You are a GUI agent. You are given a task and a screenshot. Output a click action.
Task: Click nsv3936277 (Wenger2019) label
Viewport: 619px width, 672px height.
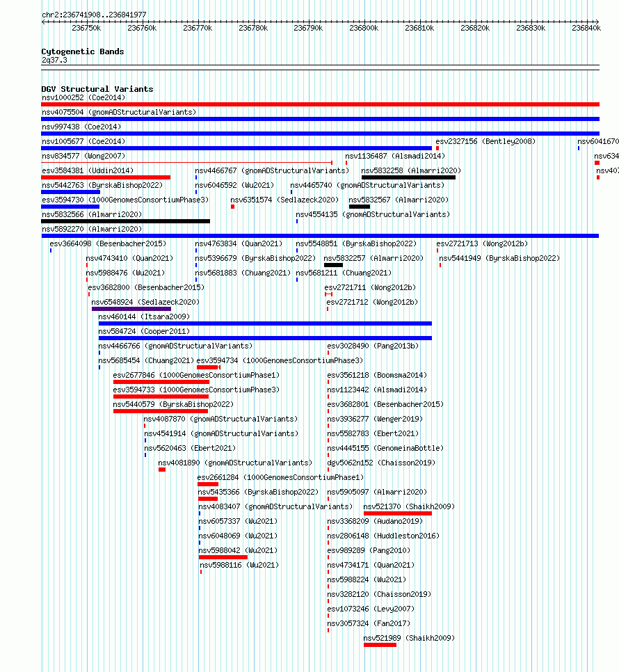pos(375,418)
